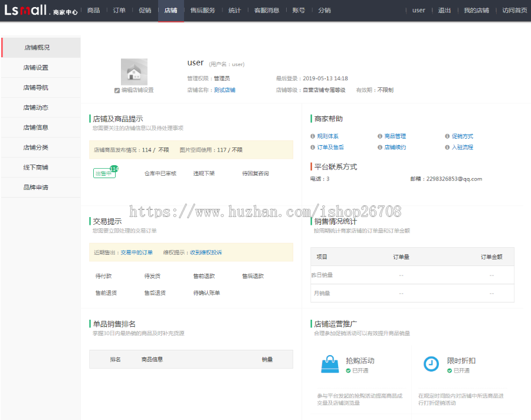Open the 账号 top menu

(x=299, y=11)
